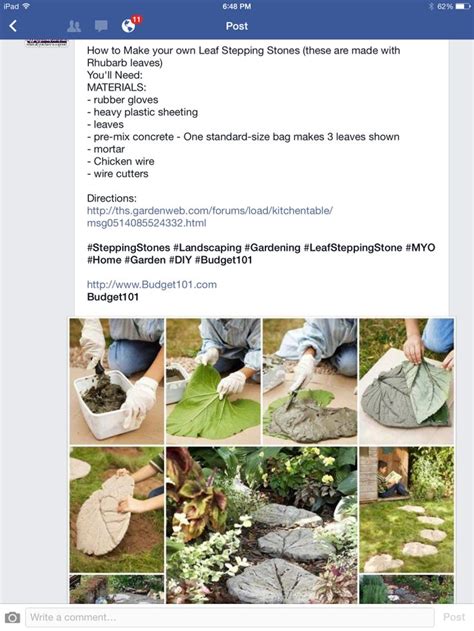Select the #DIY hashtag
This screenshot has height=631, width=474.
pos(180,260)
